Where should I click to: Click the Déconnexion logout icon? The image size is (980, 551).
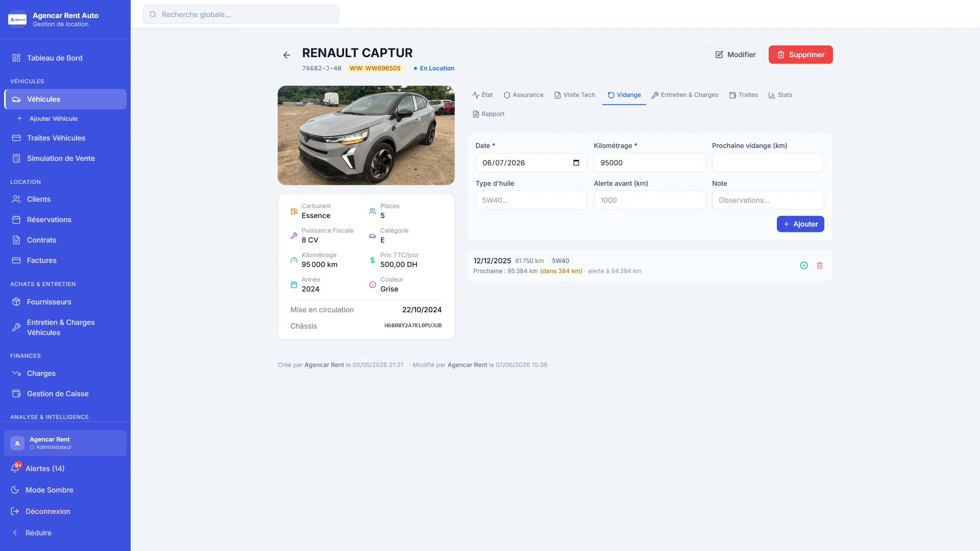click(15, 511)
